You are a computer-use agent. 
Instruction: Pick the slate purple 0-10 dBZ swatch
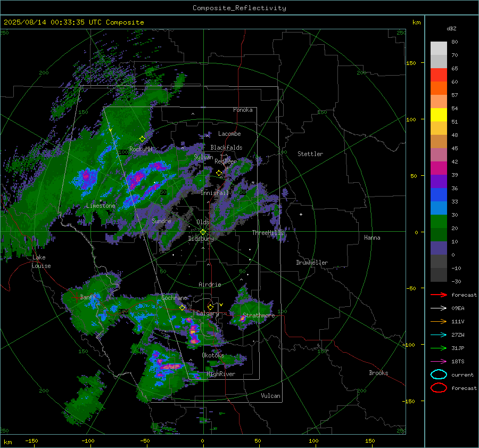[439, 248]
